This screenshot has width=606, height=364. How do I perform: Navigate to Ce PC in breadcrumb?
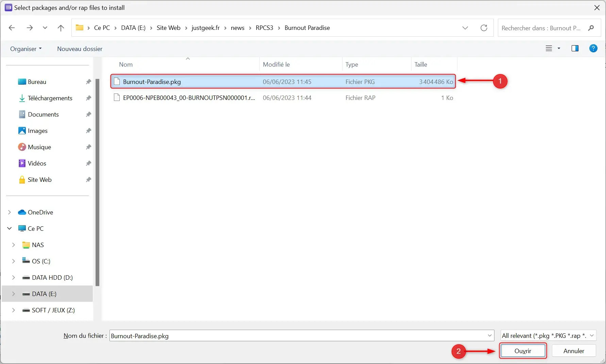(102, 28)
